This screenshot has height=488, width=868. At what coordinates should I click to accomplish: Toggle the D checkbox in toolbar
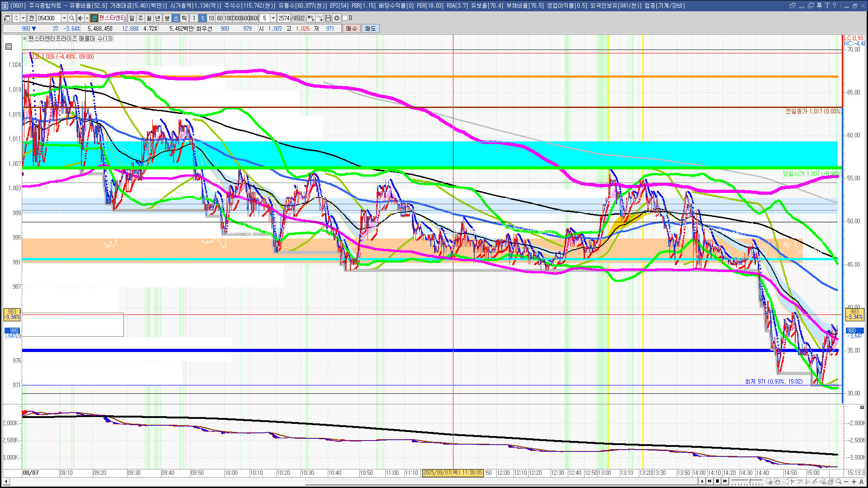pyautogui.click(x=345, y=18)
